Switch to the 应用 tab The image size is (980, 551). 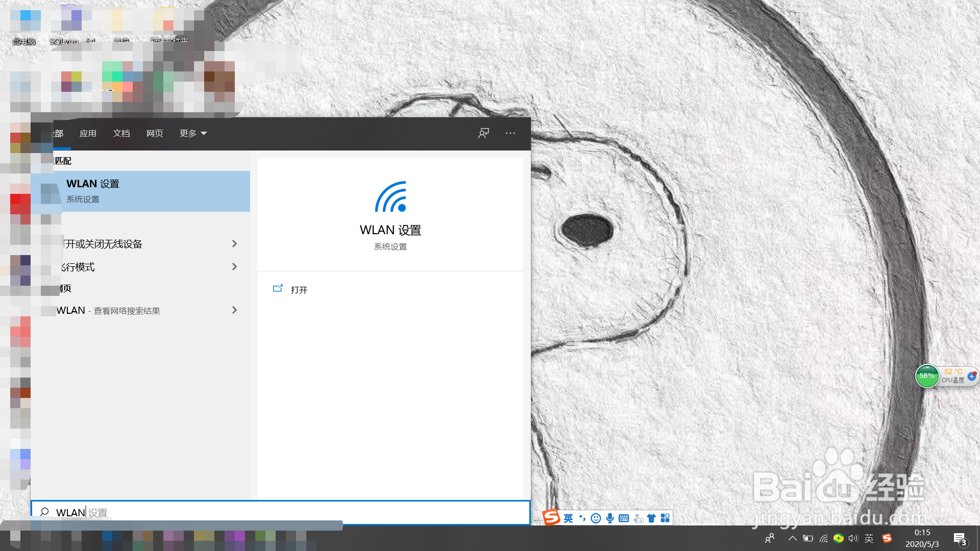click(x=88, y=133)
